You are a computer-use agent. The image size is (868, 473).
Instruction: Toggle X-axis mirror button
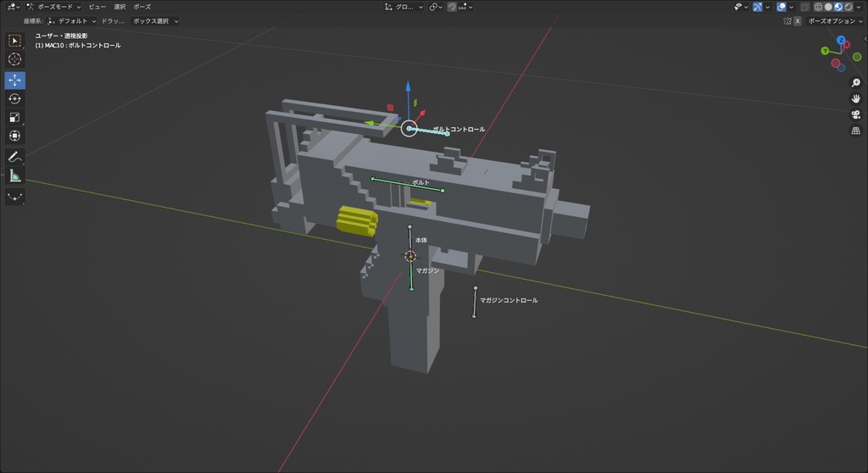(798, 21)
